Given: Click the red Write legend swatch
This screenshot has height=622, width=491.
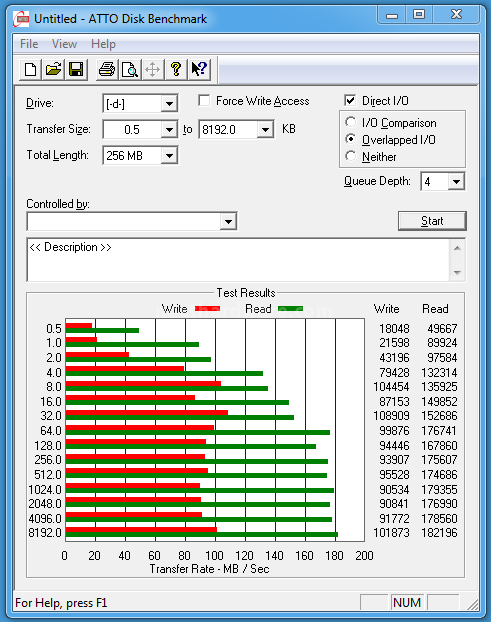Looking at the screenshot, I should [x=207, y=309].
